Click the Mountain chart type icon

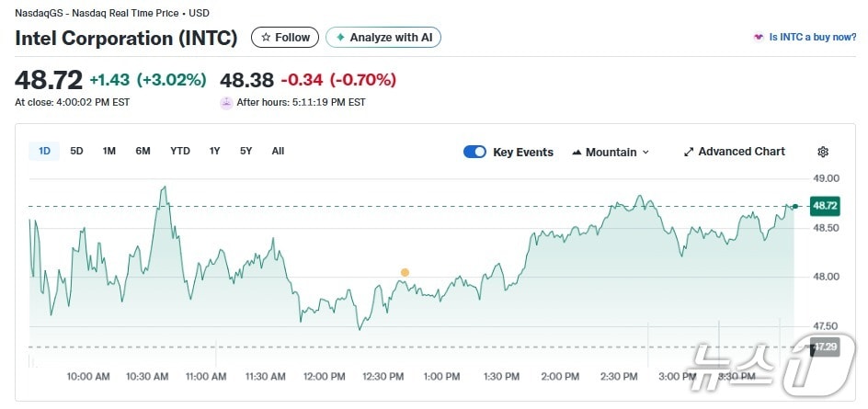coord(577,153)
